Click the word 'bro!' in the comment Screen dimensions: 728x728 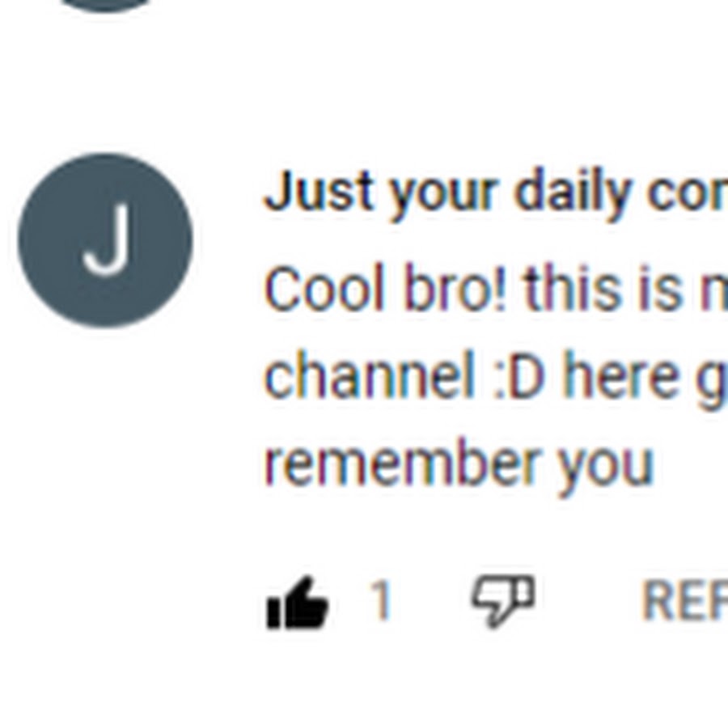point(455,288)
